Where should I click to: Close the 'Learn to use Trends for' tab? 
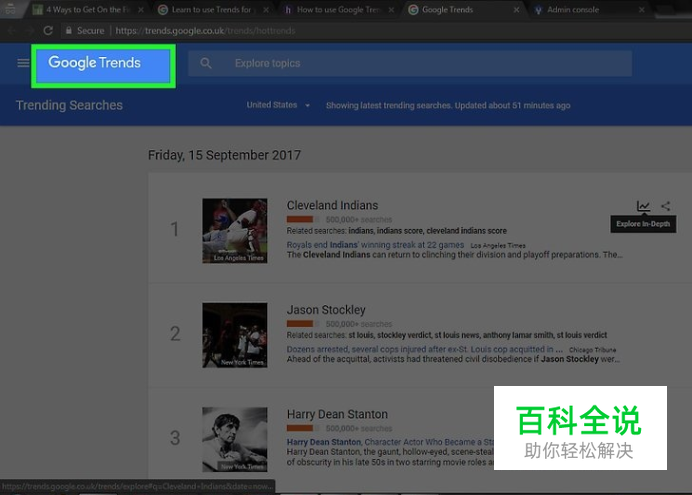[266, 10]
